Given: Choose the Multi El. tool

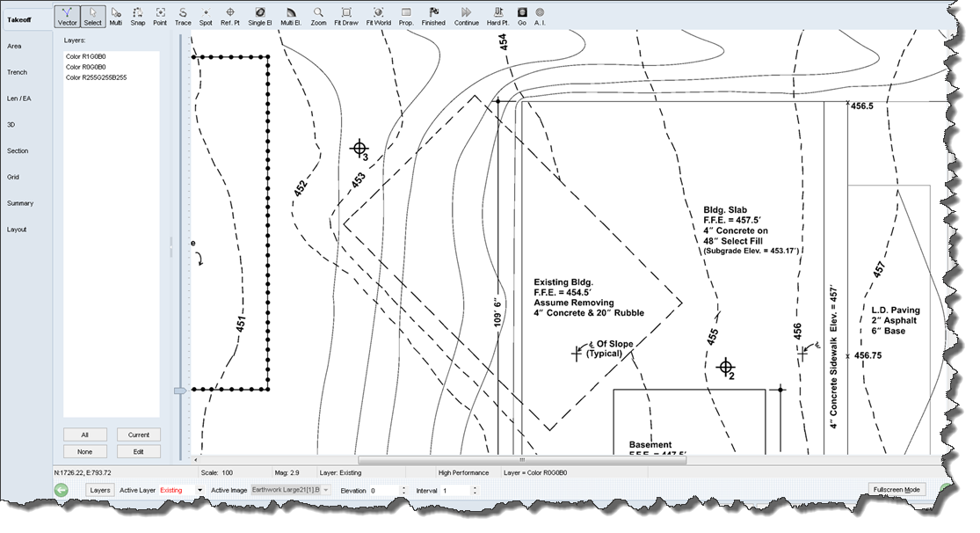Looking at the screenshot, I should (291, 16).
